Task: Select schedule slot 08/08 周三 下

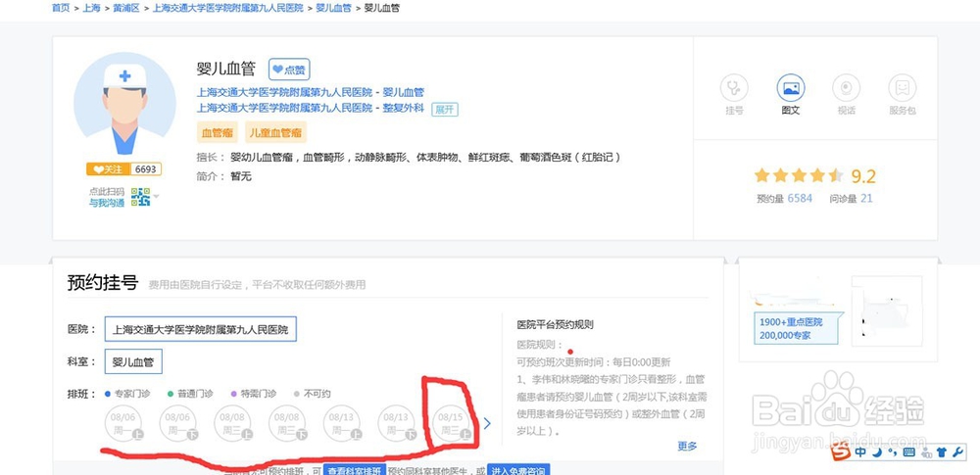Action: click(x=287, y=424)
